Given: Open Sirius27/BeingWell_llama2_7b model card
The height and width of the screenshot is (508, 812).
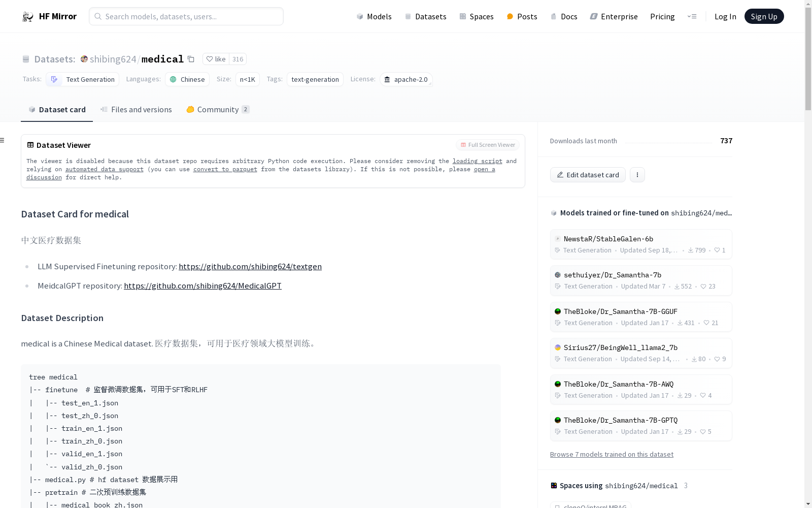Looking at the screenshot, I should (x=641, y=353).
